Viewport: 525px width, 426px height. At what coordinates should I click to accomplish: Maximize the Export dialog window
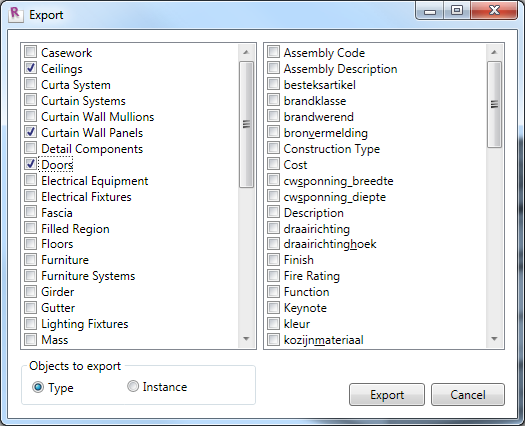coord(457,11)
